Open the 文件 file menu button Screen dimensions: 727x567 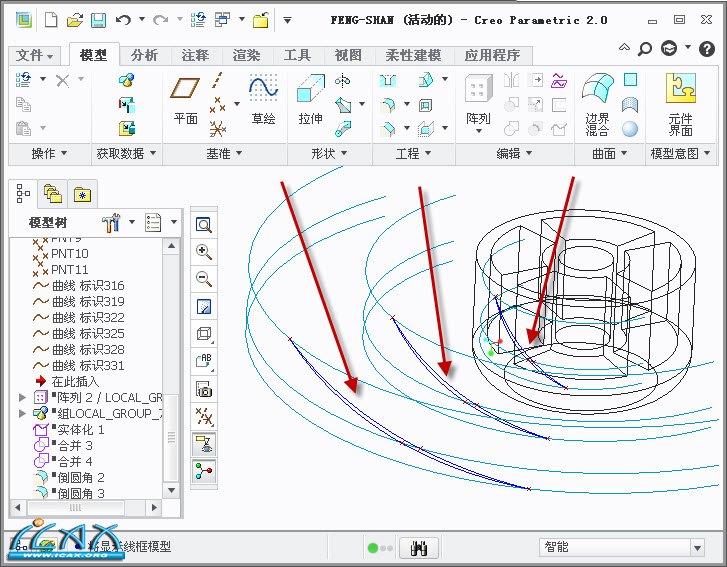tap(36, 56)
